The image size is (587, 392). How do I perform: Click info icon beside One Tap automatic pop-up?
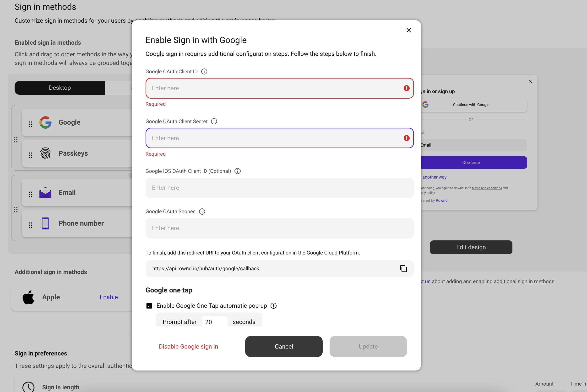pos(273,306)
